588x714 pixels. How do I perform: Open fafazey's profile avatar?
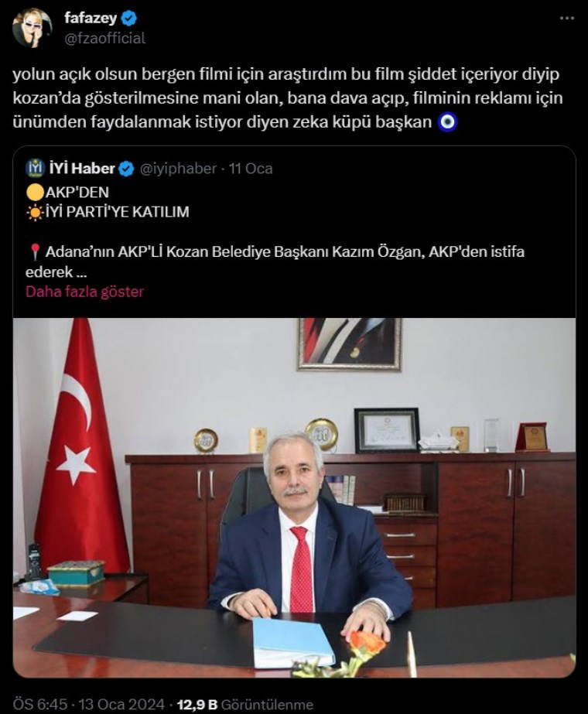[x=32, y=28]
